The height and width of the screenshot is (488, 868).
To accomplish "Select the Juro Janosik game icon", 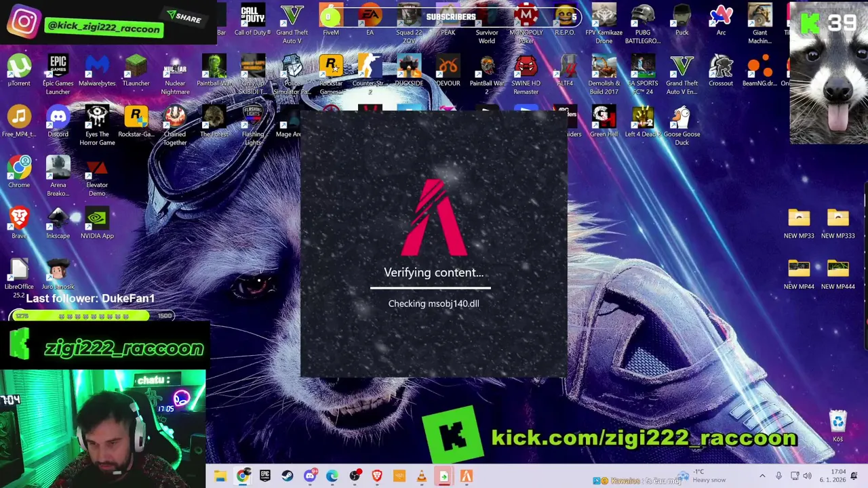I will (58, 274).
